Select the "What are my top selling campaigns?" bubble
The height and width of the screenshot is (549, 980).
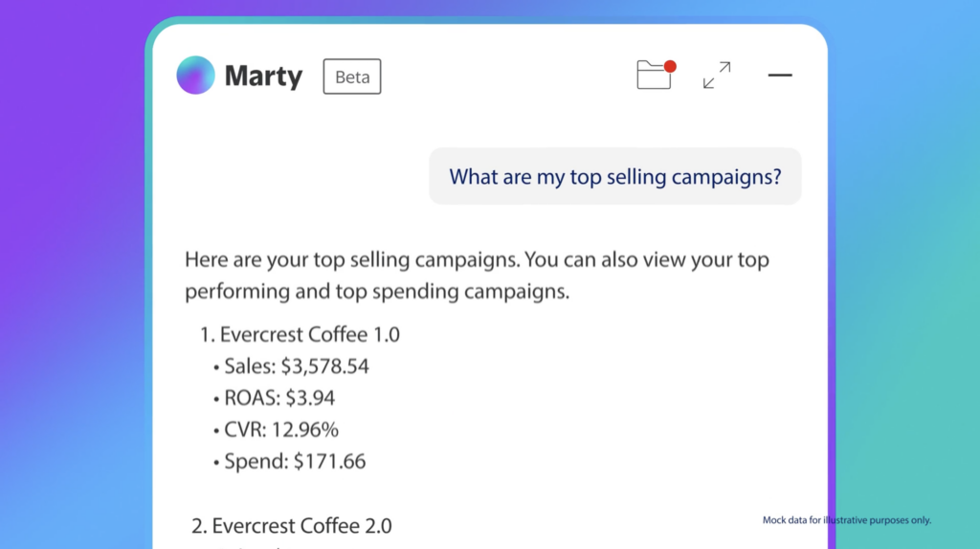614,176
